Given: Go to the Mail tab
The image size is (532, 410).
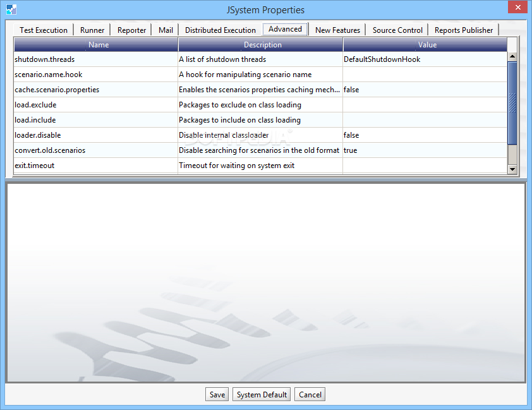Looking at the screenshot, I should 166,30.
